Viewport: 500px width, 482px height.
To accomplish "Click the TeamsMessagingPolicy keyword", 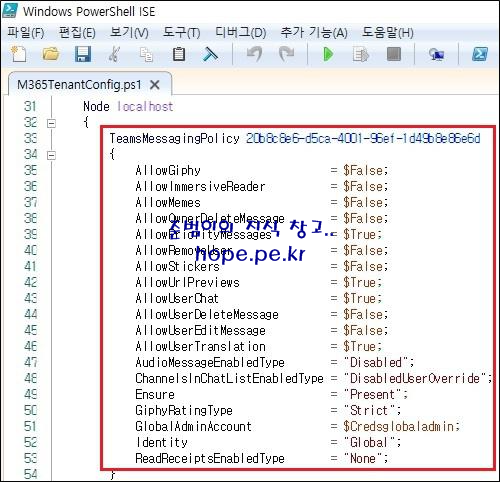I will click(x=174, y=138).
